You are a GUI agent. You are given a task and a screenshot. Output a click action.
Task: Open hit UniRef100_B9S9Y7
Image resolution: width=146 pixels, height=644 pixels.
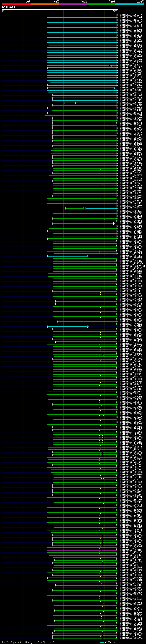click(131, 20)
